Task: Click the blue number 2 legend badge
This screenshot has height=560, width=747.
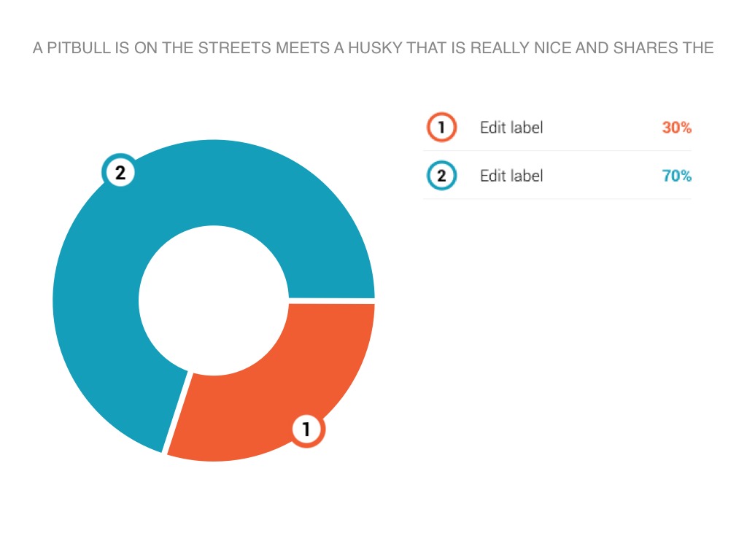Action: point(441,176)
